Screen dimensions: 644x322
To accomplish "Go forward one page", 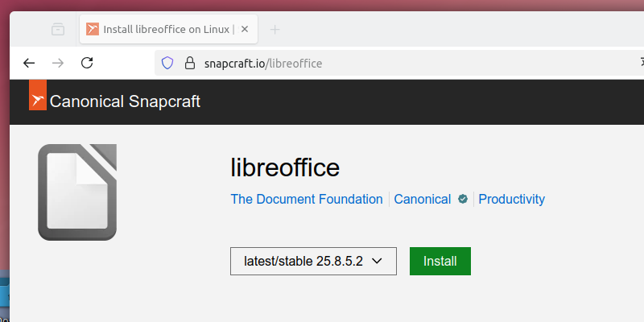I will click(58, 62).
